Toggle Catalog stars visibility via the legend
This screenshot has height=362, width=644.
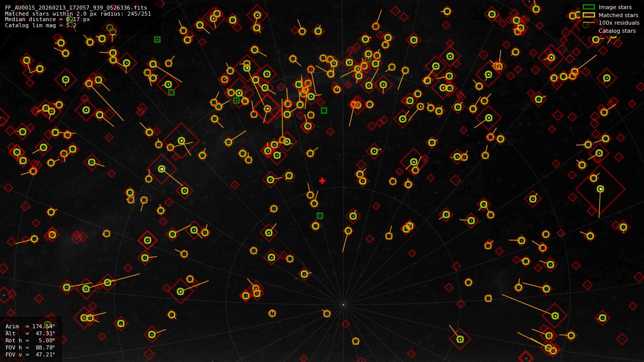pos(588,31)
